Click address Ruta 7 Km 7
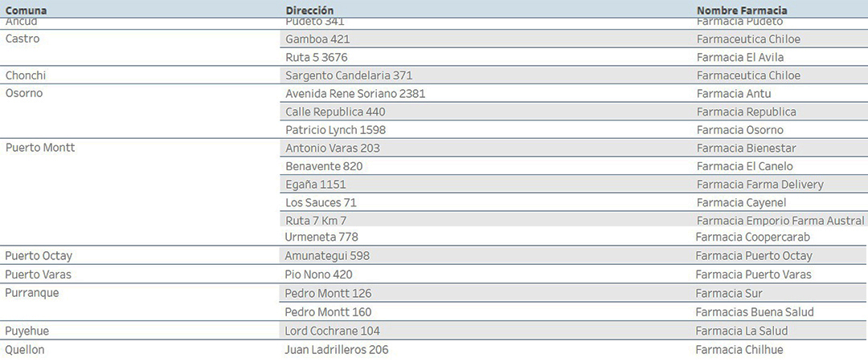Image resolution: width=868 pixels, height=362 pixels. point(316,221)
